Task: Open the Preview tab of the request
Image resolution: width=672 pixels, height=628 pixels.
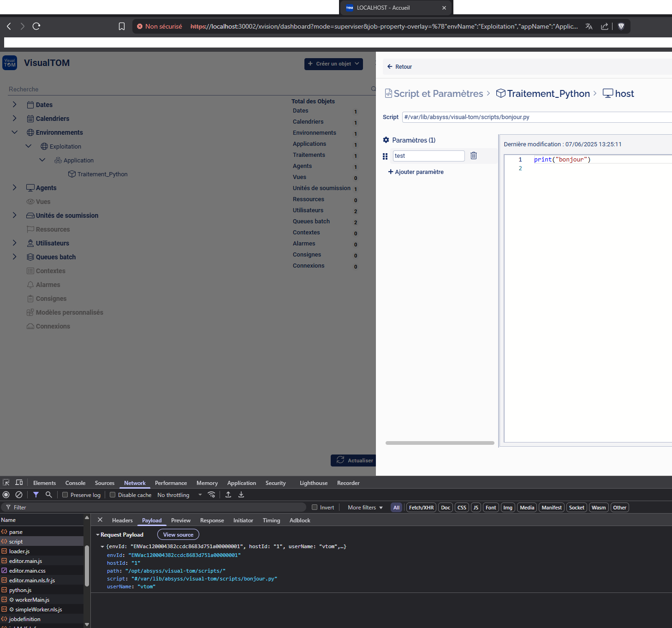Action: click(181, 520)
